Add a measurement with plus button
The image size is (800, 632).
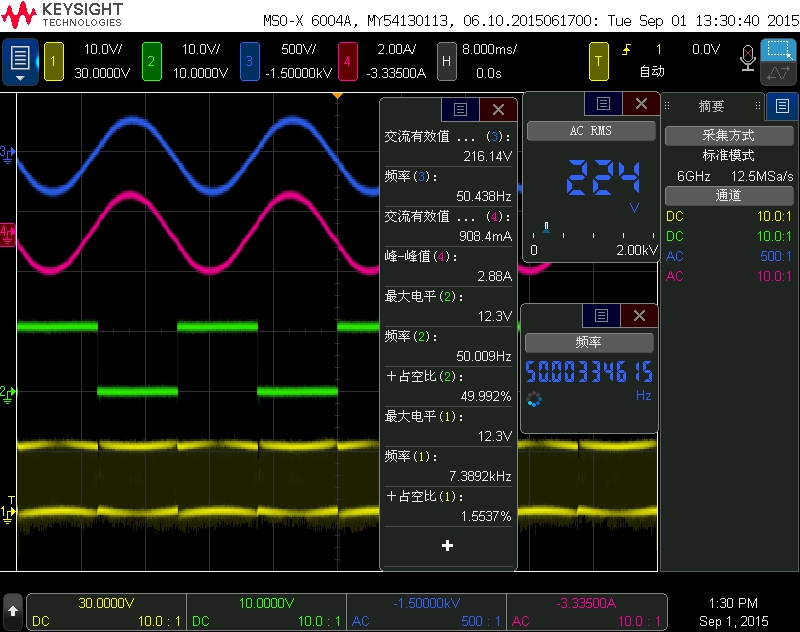(x=447, y=546)
